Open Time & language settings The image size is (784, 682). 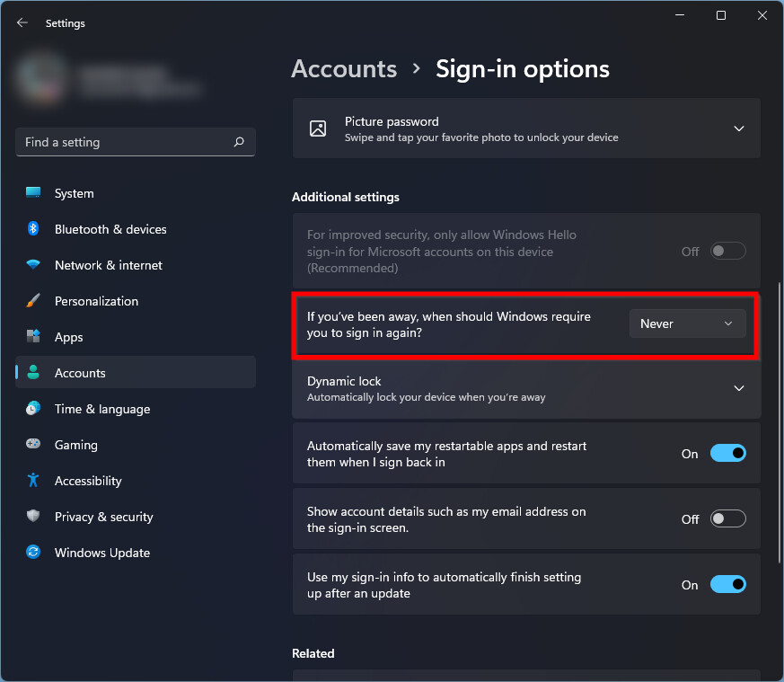[136, 409]
